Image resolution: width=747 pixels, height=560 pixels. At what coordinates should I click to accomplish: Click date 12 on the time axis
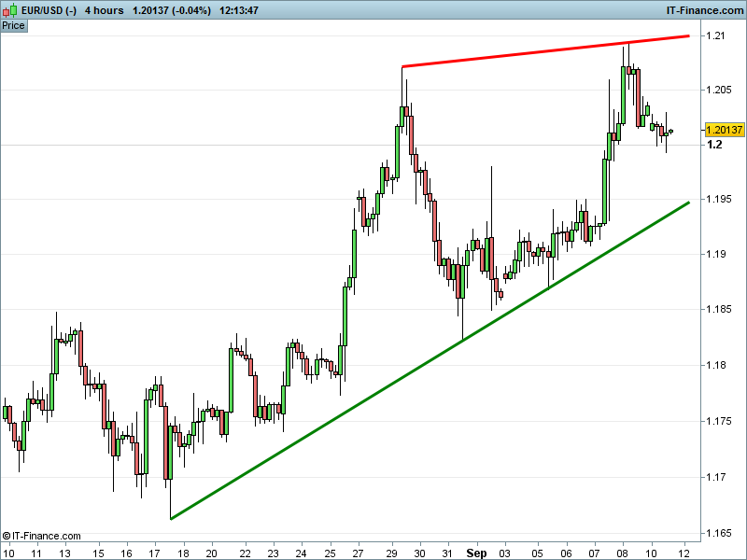click(684, 553)
